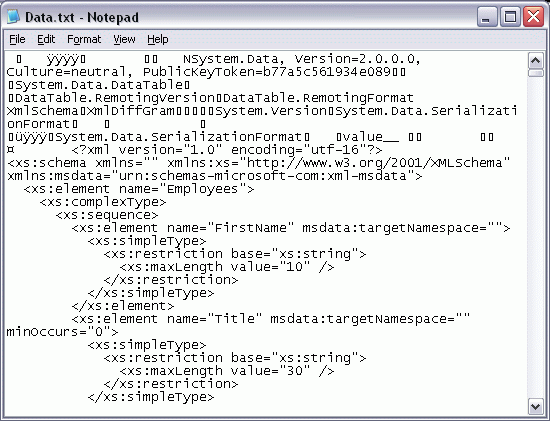This screenshot has height=421, width=550.
Task: Open the Format menu
Action: [84, 39]
